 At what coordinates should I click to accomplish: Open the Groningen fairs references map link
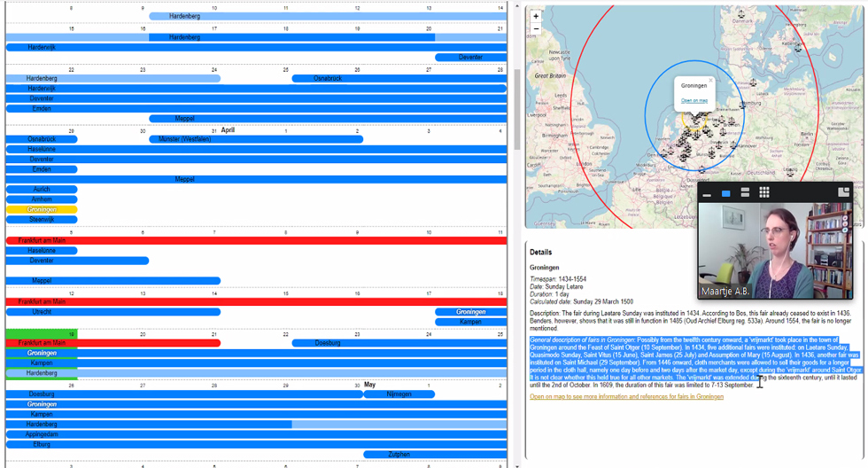(626, 396)
